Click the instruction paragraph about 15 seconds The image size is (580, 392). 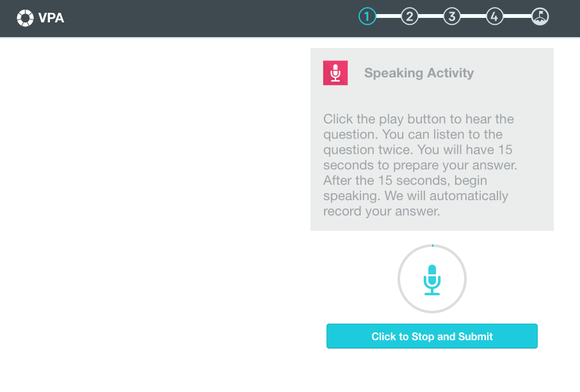[x=420, y=165]
